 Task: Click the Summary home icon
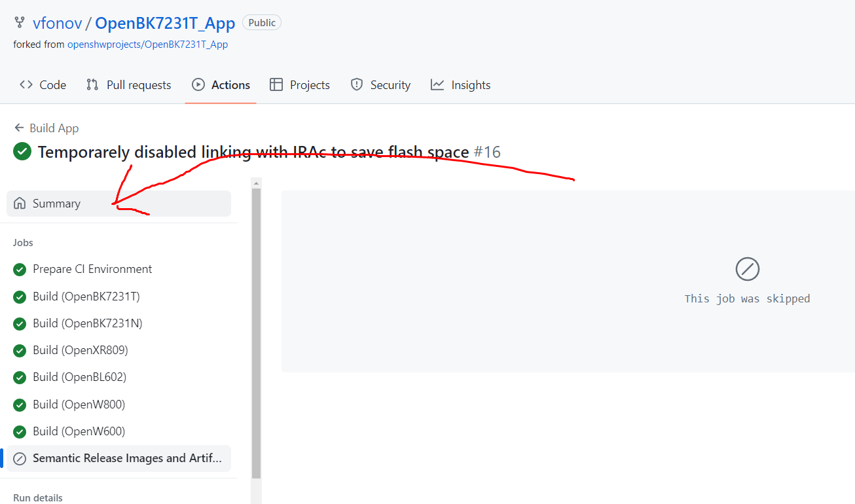click(20, 204)
